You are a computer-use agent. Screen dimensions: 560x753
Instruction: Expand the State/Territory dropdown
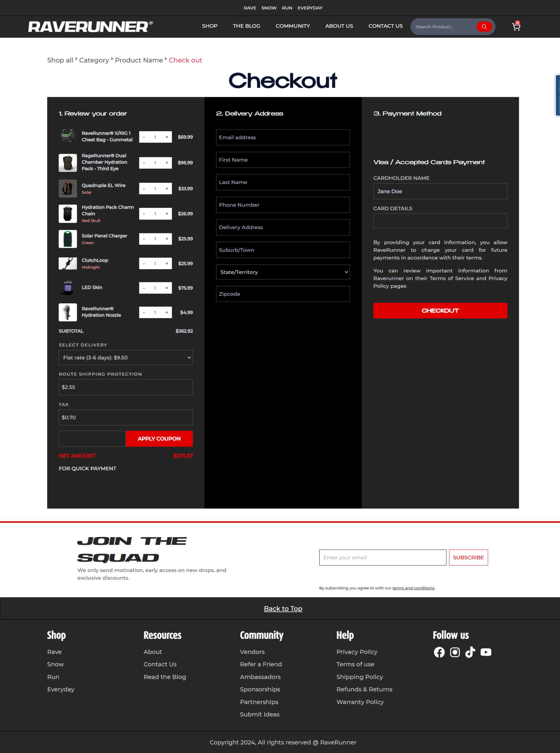coord(283,272)
